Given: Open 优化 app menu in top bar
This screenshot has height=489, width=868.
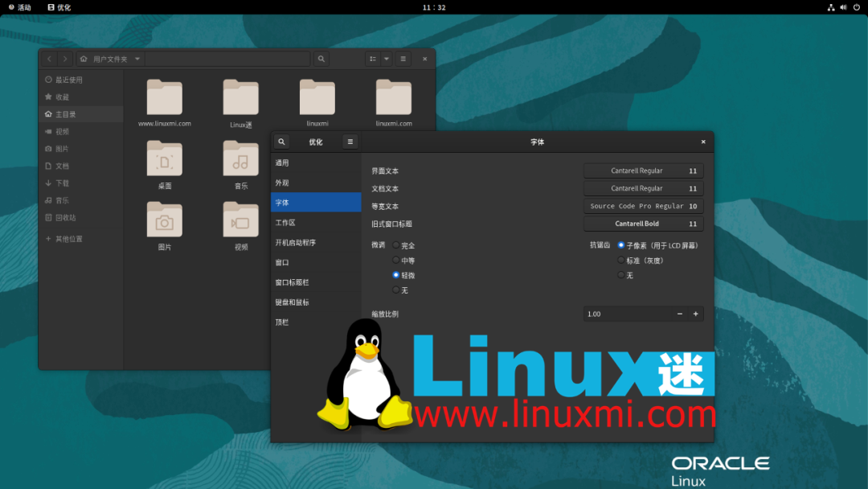Looking at the screenshot, I should (x=59, y=7).
